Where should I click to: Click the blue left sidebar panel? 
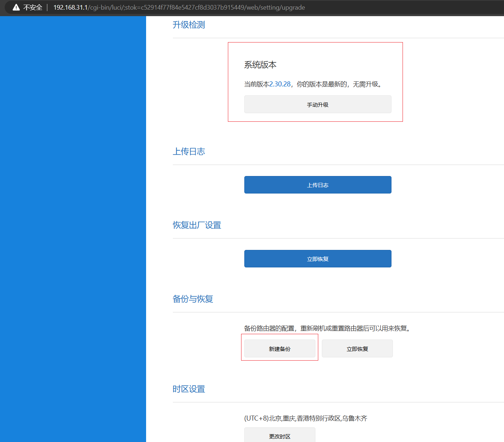[73, 228]
